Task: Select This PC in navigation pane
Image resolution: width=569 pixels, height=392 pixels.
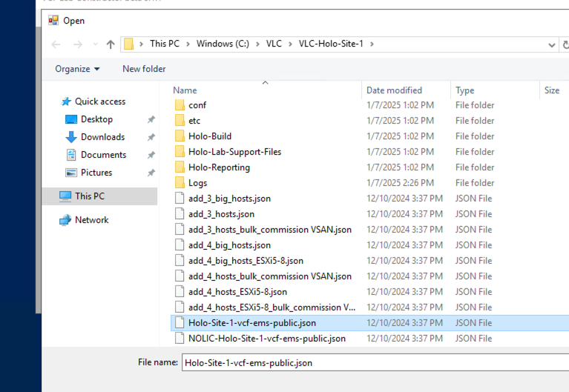Action: (89, 196)
